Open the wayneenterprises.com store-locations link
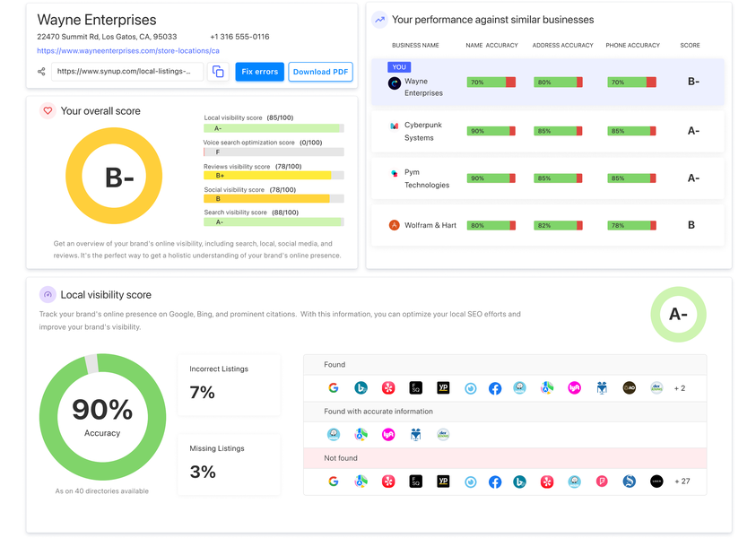Screen dimensions: 756x538 [128, 50]
